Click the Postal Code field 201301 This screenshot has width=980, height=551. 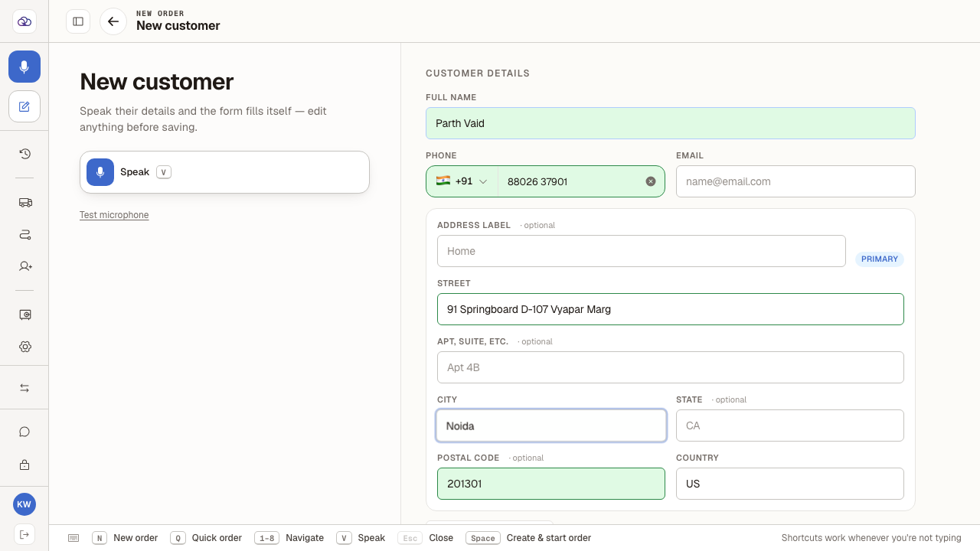(551, 484)
